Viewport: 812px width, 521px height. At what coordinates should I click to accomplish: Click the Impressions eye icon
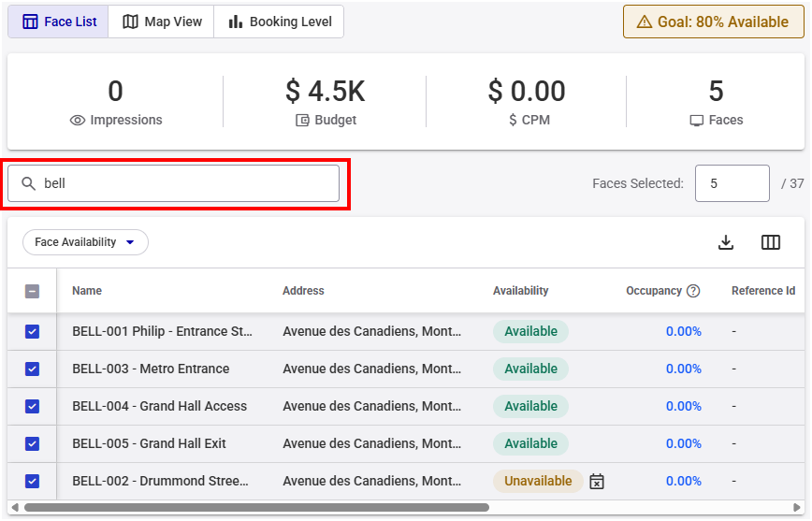tap(78, 120)
